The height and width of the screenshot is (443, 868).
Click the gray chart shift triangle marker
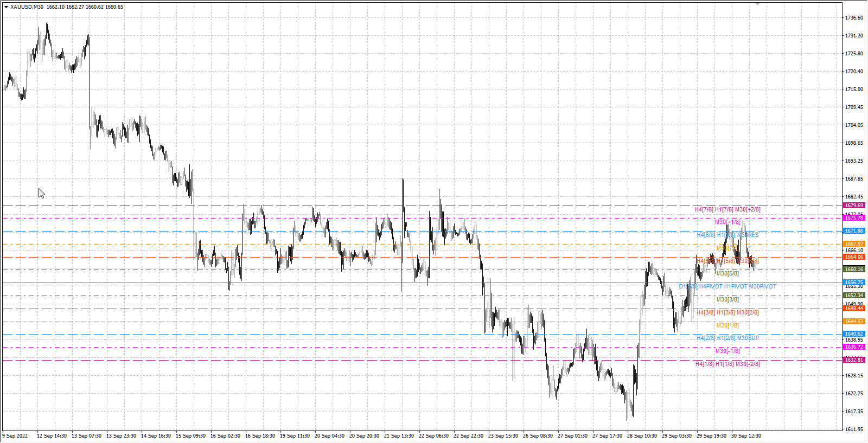pos(758,4)
